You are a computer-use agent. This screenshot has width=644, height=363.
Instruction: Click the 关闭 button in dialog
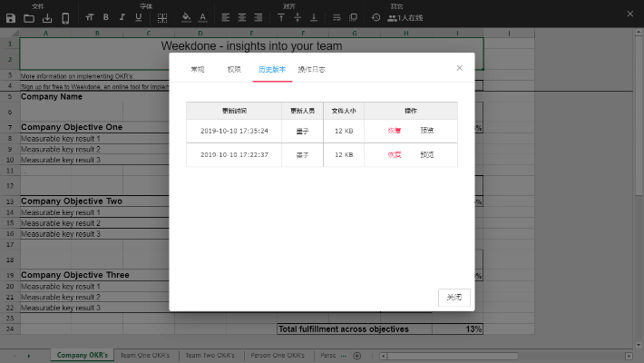tap(454, 297)
